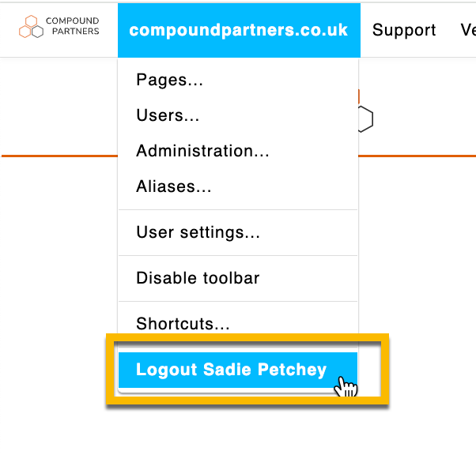Open the partially visible Ve… toolbar menu
This screenshot has height=455, width=476.
[x=468, y=30]
